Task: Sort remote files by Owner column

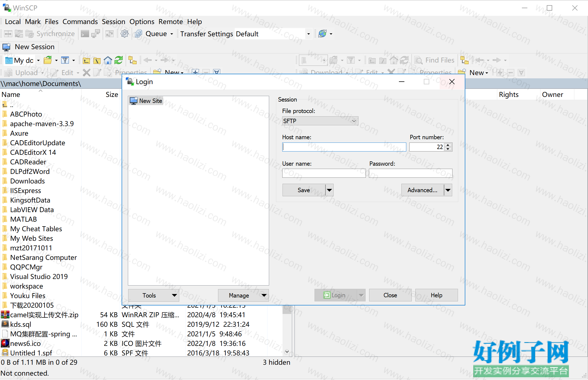Action: coord(557,94)
